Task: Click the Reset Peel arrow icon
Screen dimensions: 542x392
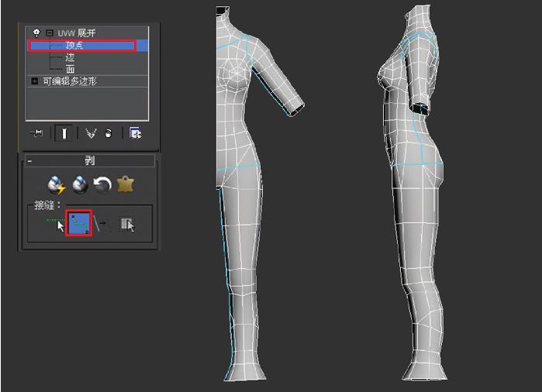Action: coord(102,184)
